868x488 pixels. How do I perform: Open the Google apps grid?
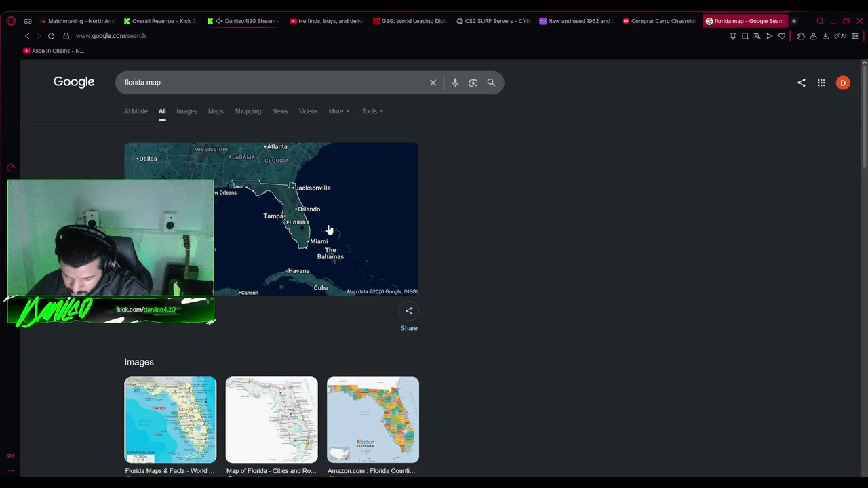pos(821,83)
